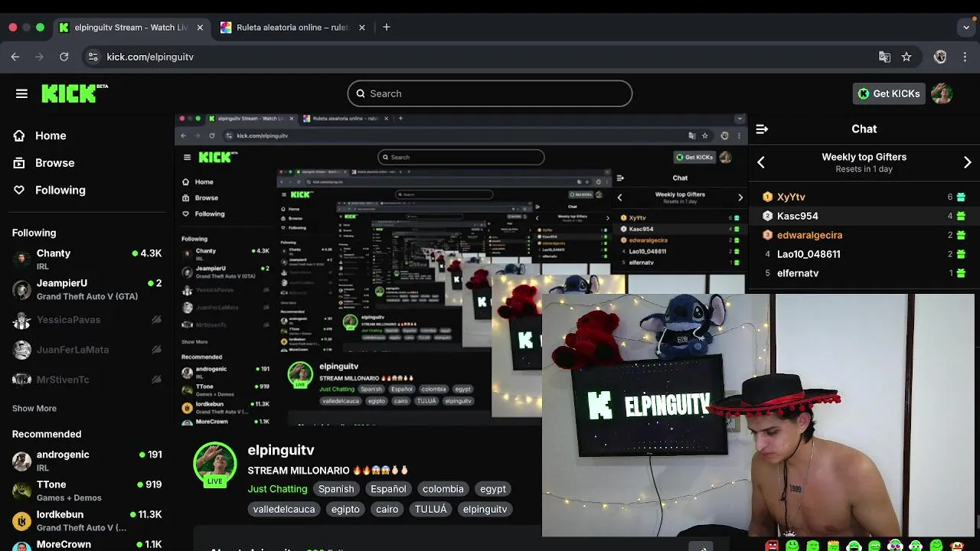Open lordkebun channel in Recommended list
Screen dimensions: 980x551
[x=87, y=520]
